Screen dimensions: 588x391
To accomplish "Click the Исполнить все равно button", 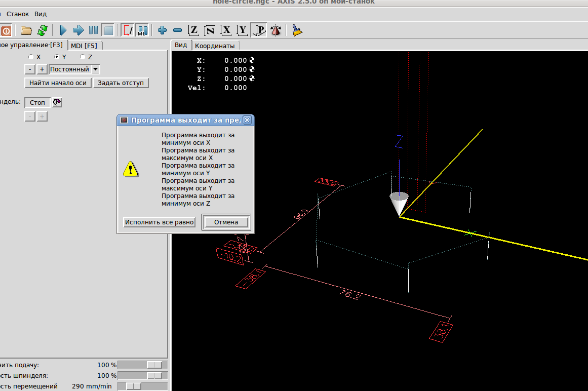I will [x=160, y=222].
